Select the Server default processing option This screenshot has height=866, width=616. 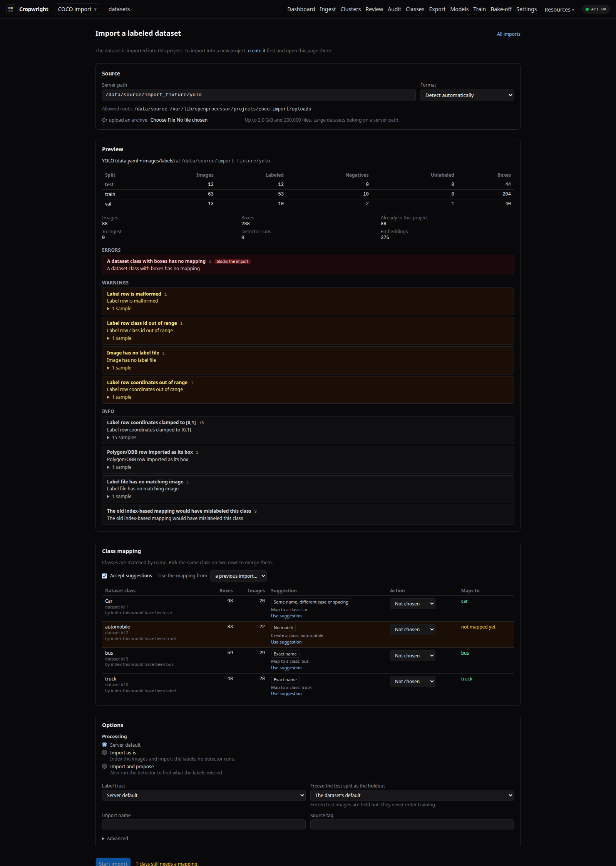pos(104,745)
